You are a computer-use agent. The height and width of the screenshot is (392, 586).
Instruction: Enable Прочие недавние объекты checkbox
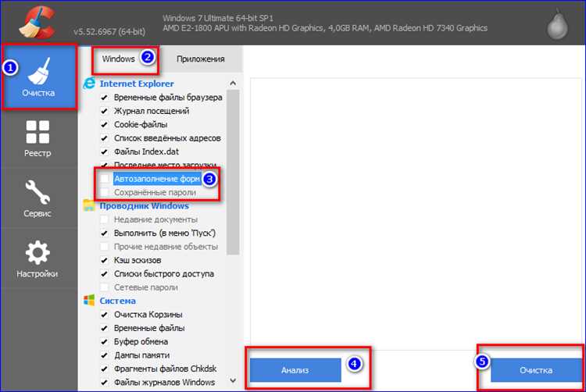point(104,247)
